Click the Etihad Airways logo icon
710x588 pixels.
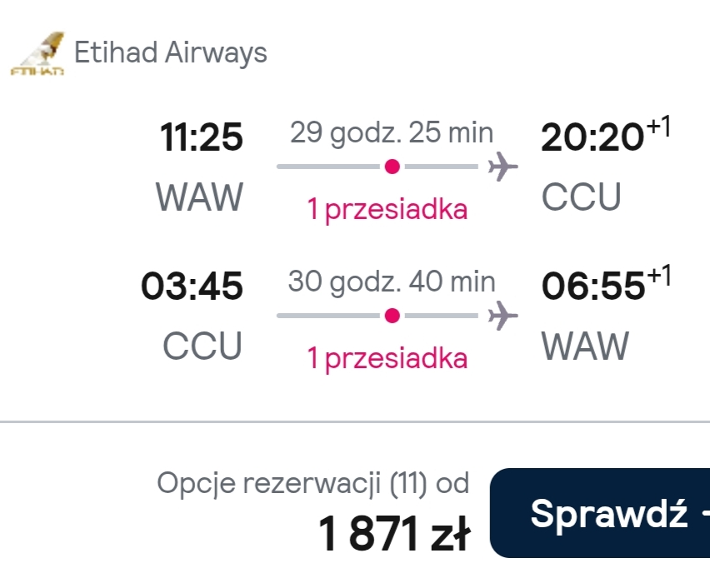point(37,53)
